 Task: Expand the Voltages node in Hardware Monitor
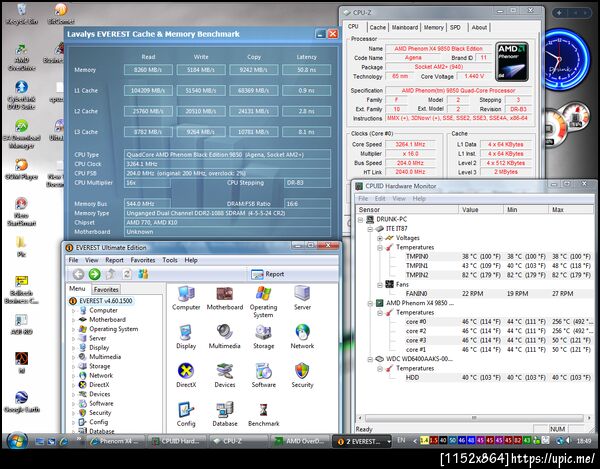(x=380, y=238)
